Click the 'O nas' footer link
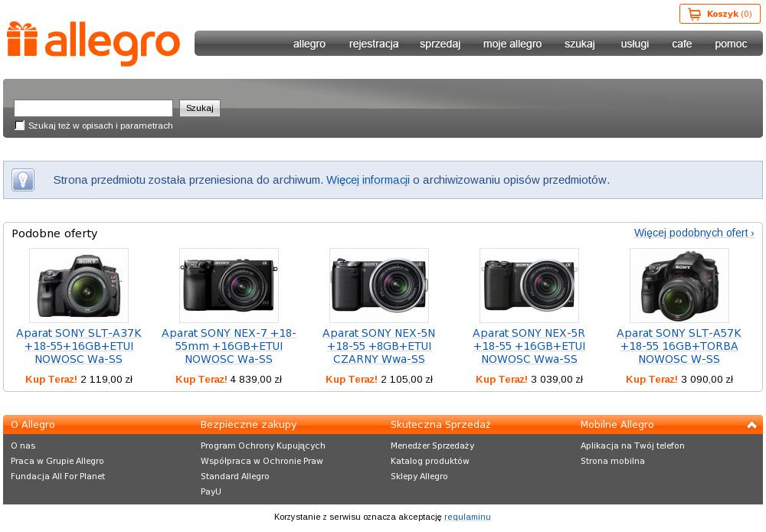Viewport: 766px width, 532px height. tap(23, 446)
